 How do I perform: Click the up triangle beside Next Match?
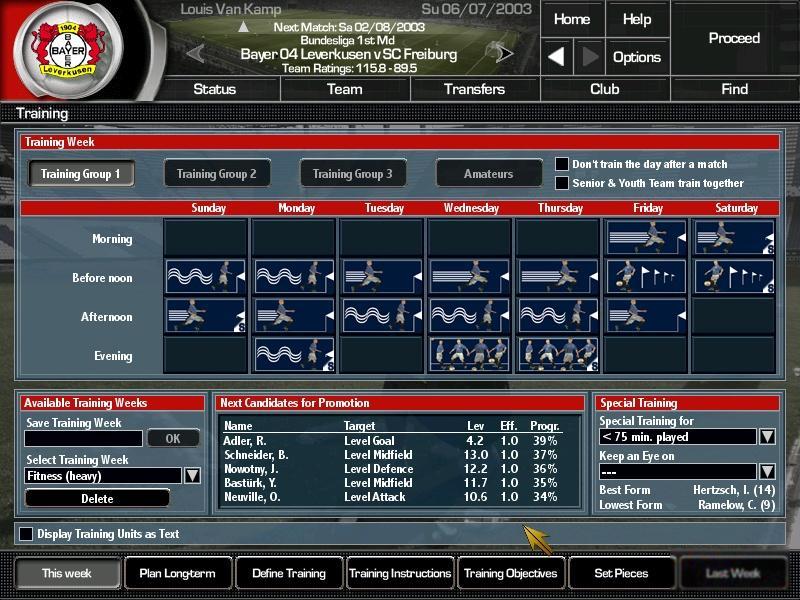pyautogui.click(x=244, y=26)
